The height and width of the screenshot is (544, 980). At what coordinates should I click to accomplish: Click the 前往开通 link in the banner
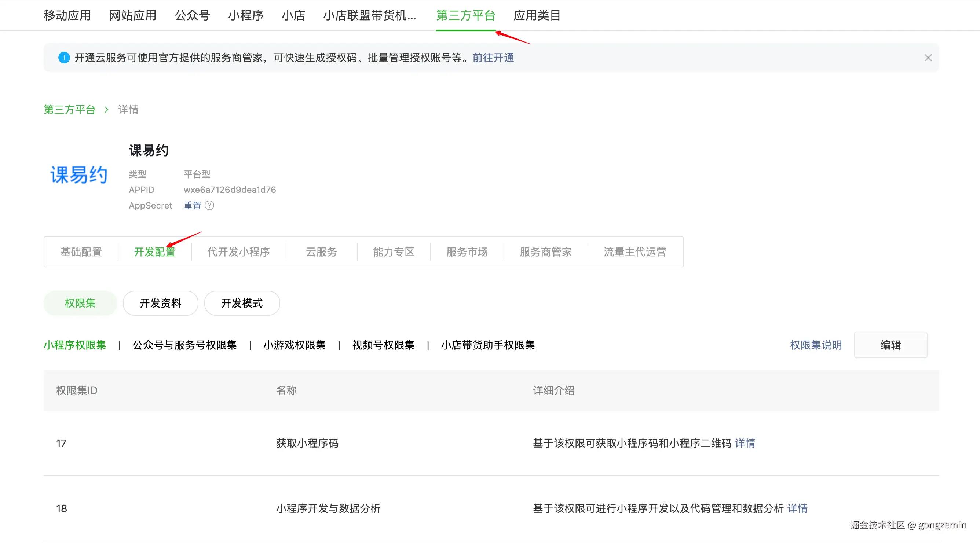tap(493, 58)
